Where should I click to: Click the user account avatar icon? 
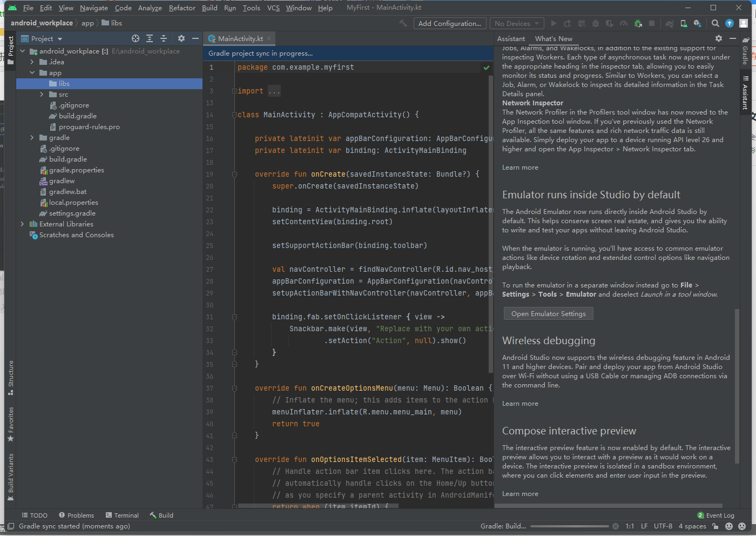pos(744,23)
